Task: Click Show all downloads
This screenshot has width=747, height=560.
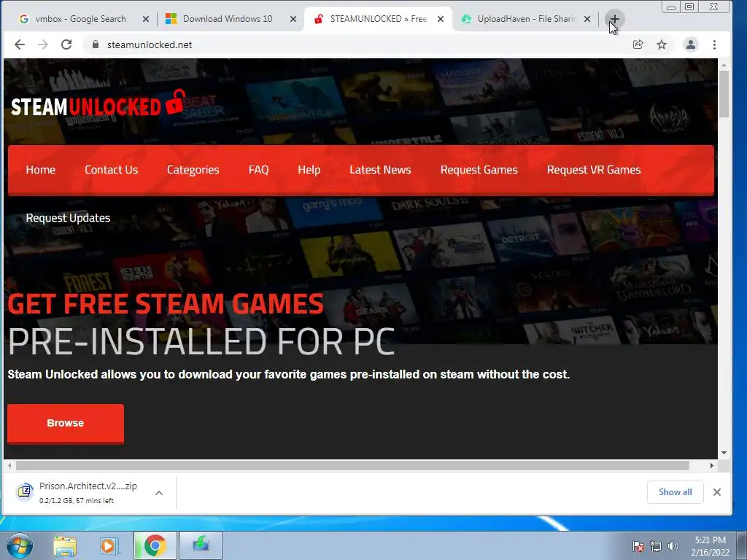Action: (675, 492)
